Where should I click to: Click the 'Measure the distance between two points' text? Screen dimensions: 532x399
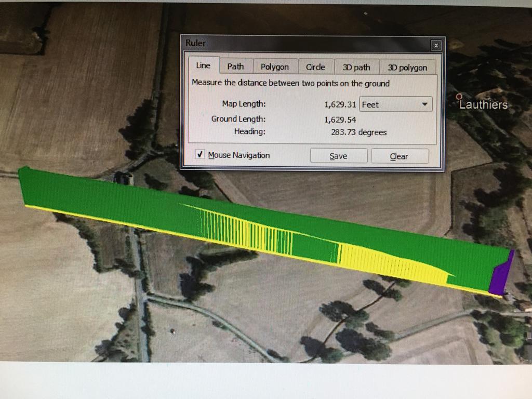tap(291, 83)
